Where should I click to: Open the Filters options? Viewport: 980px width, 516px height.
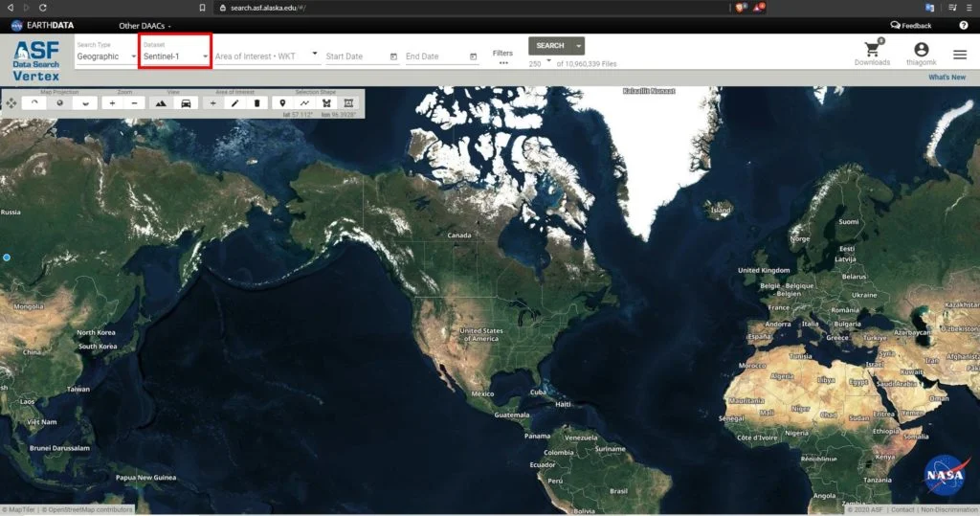point(502,56)
